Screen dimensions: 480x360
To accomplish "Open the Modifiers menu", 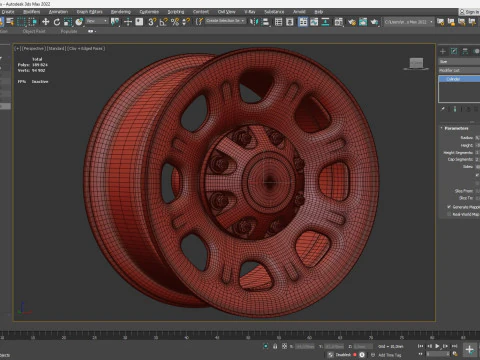I will point(32,12).
